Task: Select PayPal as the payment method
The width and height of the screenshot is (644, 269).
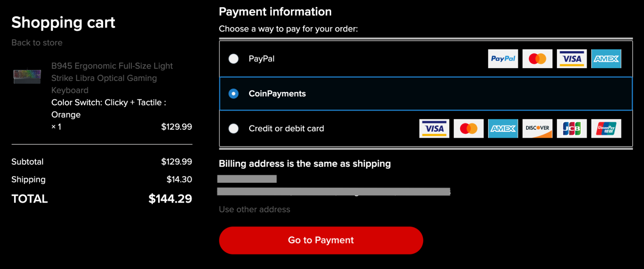Action: [x=233, y=59]
